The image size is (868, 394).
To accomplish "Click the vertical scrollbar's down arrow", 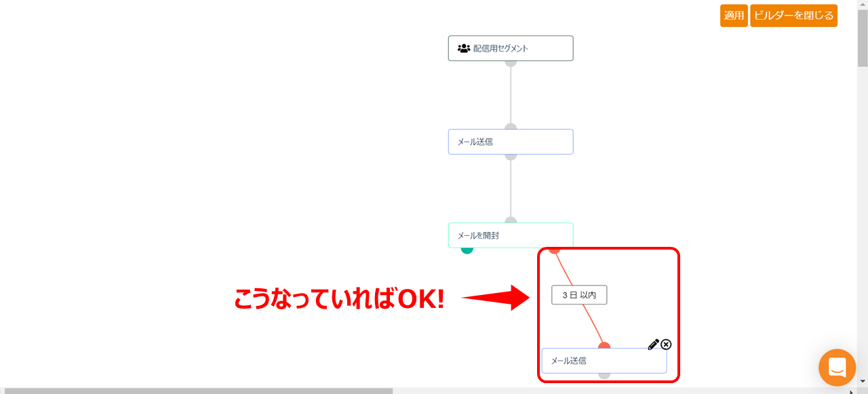I will [862, 382].
